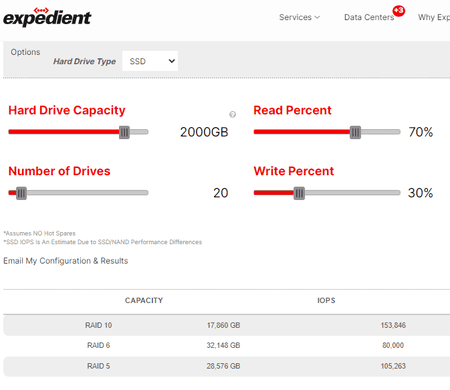The width and height of the screenshot is (450, 390).
Task: Select the RAID 10 results row
Action: point(227,325)
